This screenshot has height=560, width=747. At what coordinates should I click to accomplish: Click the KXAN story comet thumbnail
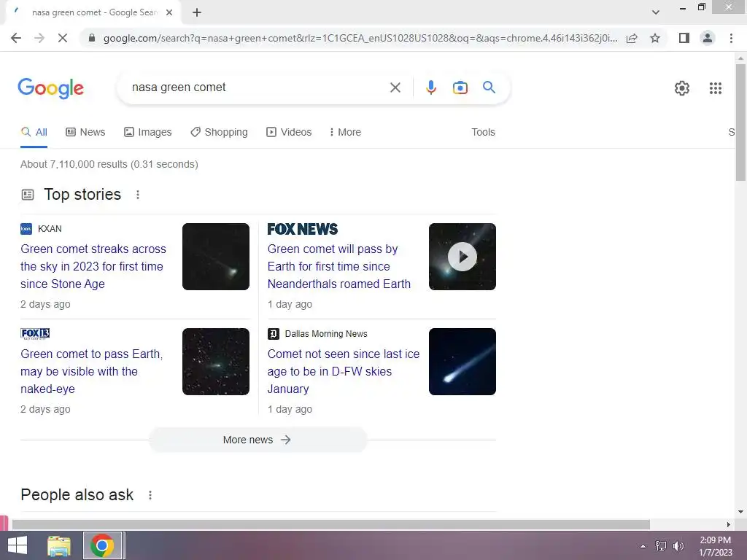[x=216, y=257]
